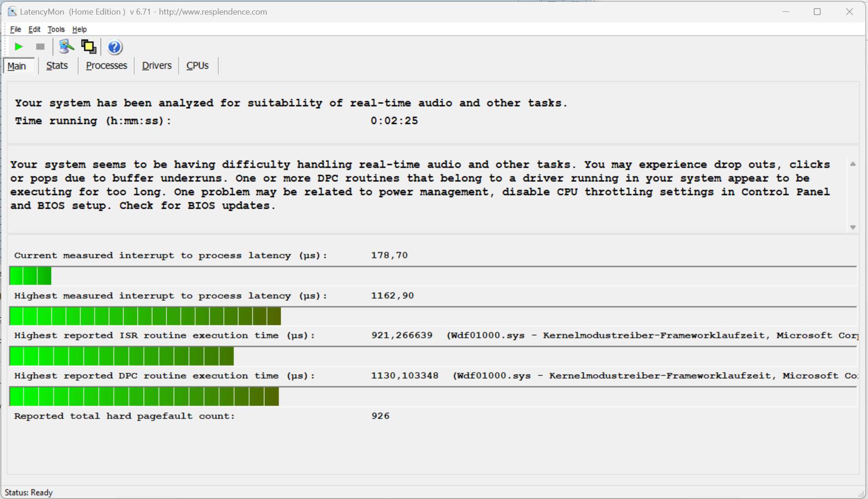
Task: Minimize the LatencyMon window
Action: click(786, 12)
